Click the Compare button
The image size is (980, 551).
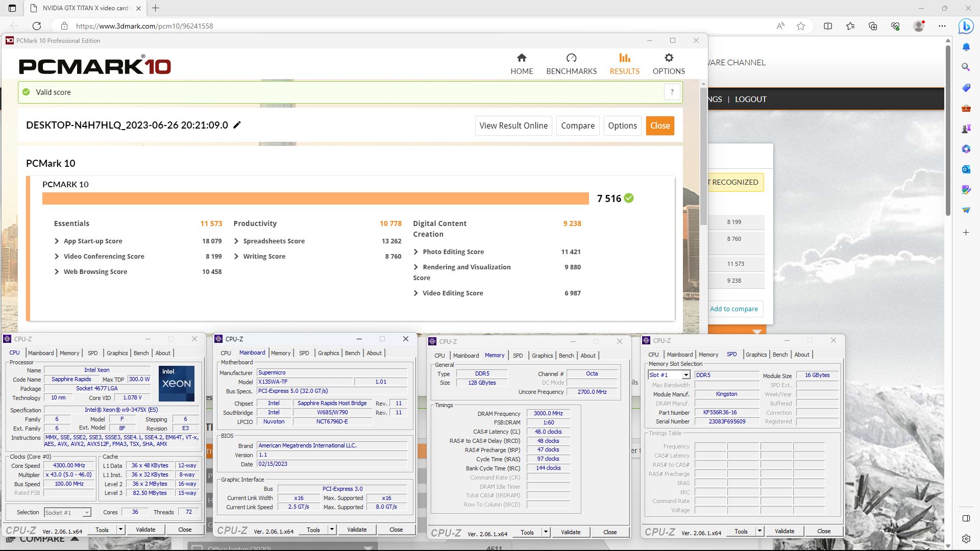578,126
